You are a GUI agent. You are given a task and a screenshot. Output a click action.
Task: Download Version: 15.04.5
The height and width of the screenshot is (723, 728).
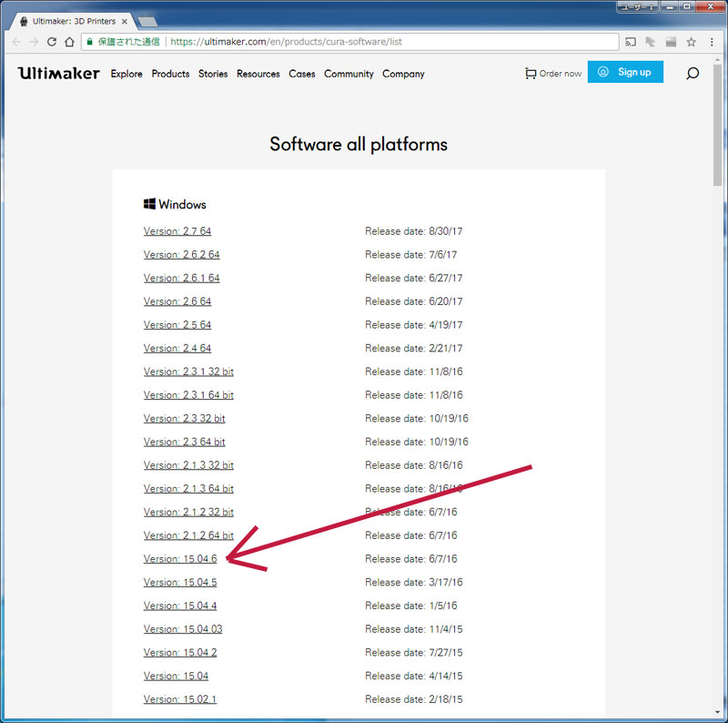[180, 582]
